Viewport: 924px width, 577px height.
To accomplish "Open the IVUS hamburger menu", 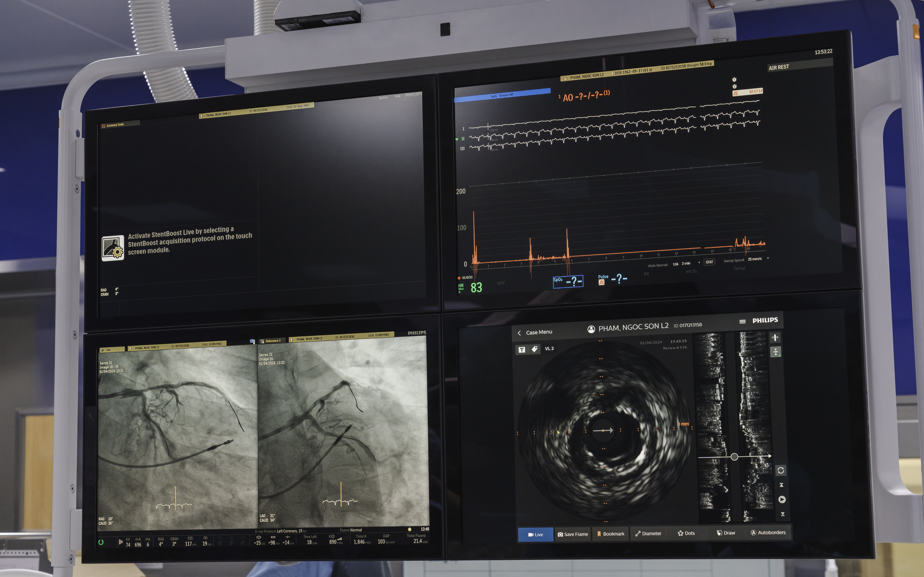I will [x=742, y=322].
